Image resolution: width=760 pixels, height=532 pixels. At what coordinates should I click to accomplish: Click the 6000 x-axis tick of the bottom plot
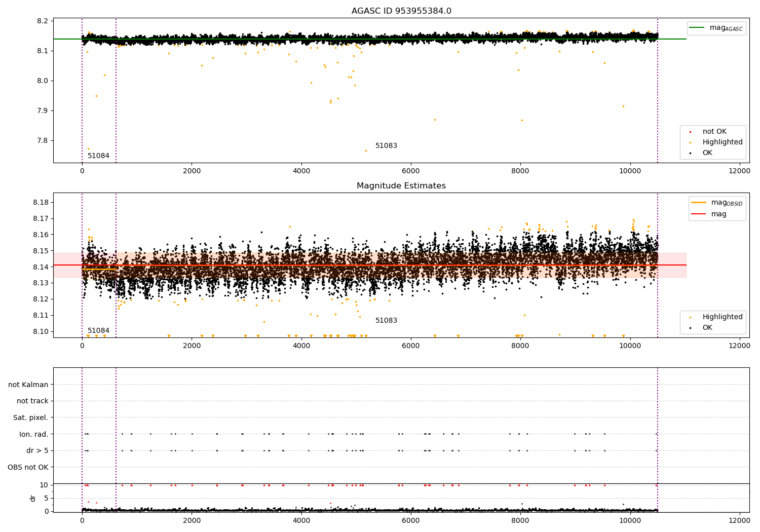[x=411, y=521]
